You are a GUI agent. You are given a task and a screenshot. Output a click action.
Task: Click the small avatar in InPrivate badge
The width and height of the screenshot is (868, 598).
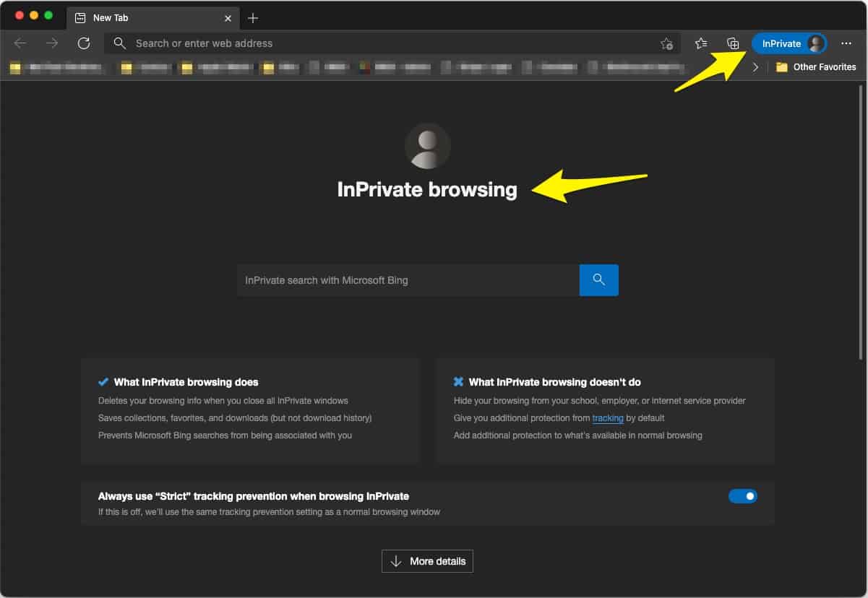click(816, 43)
